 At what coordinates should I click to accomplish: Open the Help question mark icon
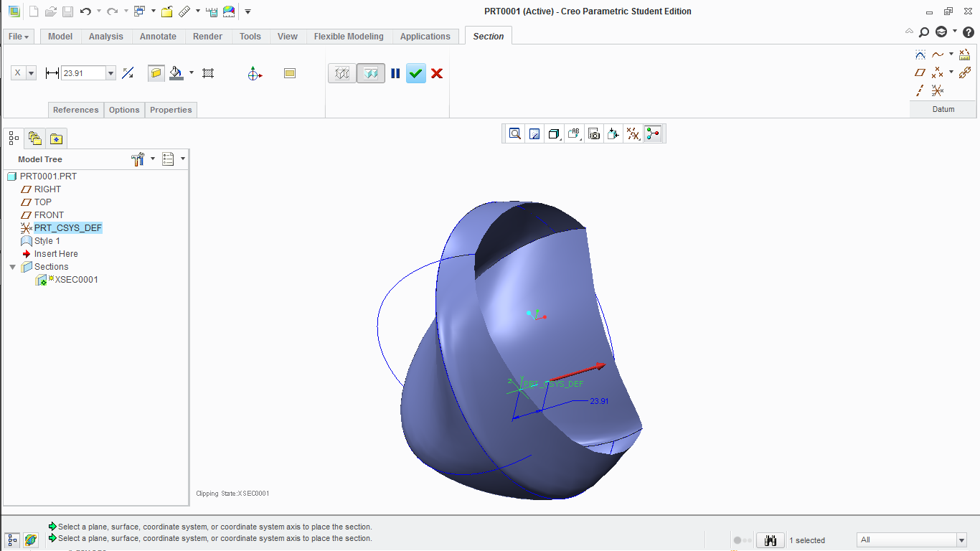point(968,32)
